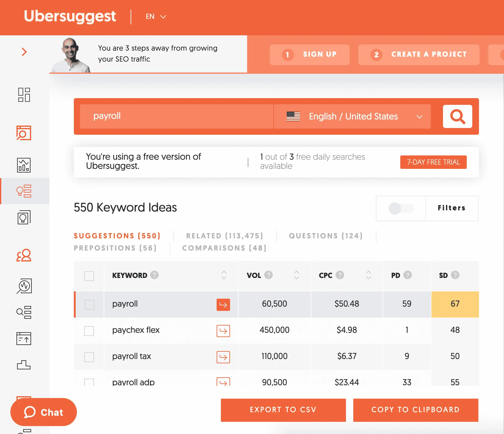Screen dimensions: 504x434
Task: Click the paychex flex keyword text
Action: coord(136,330)
